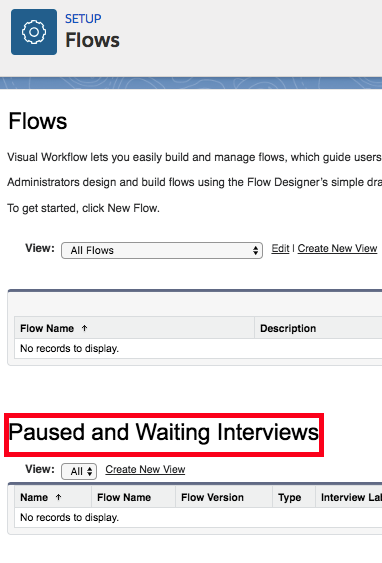Click the Edit link beside All Flows

[x=280, y=248]
